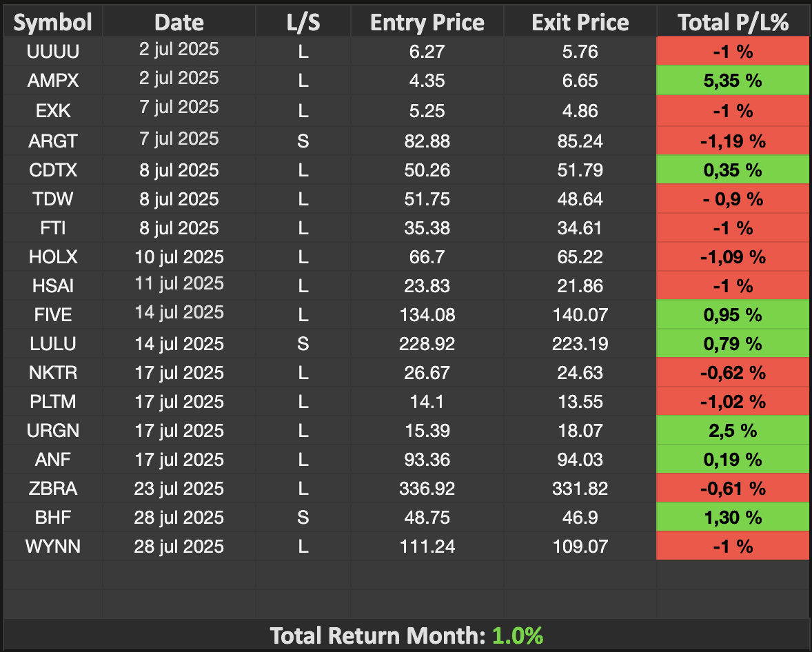Screen dimensions: 812x652
Task: Click FTI exit price 34.61
Action: (x=580, y=228)
